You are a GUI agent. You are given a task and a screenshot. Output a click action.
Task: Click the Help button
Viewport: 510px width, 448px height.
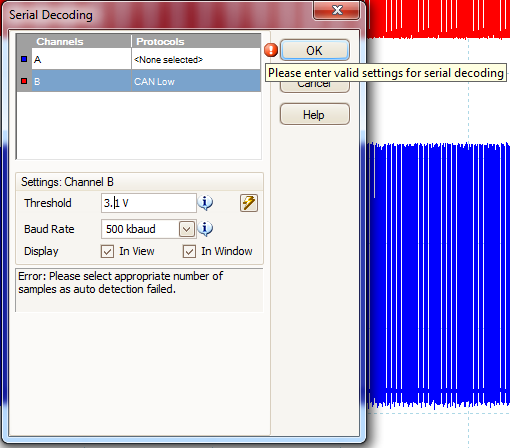(x=315, y=114)
